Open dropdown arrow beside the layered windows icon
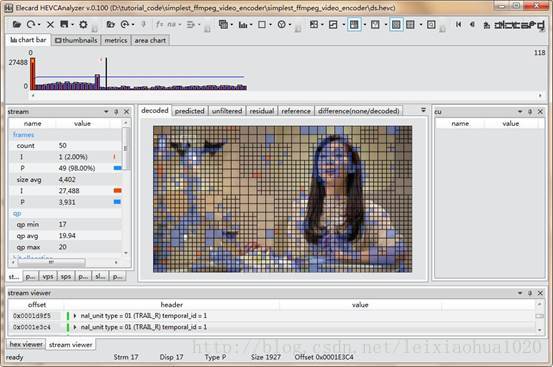553x367 pixels. (x=231, y=25)
